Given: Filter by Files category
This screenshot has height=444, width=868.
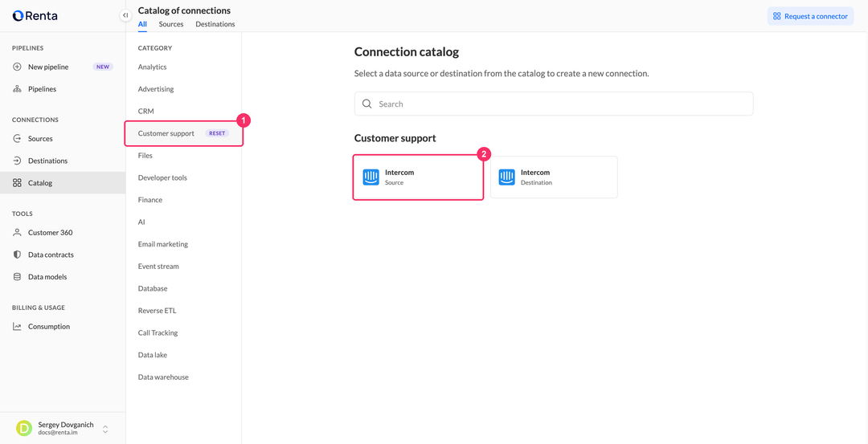Looking at the screenshot, I should 145,156.
